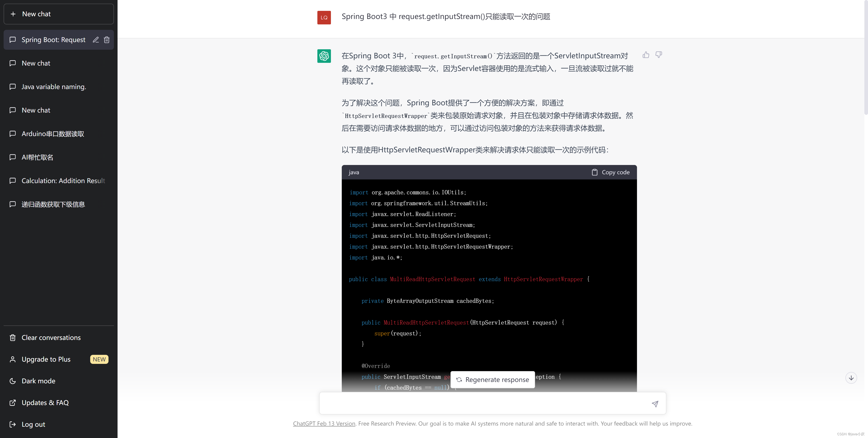Click 'Upgrade to Plus' with NEW badge

tap(46, 359)
